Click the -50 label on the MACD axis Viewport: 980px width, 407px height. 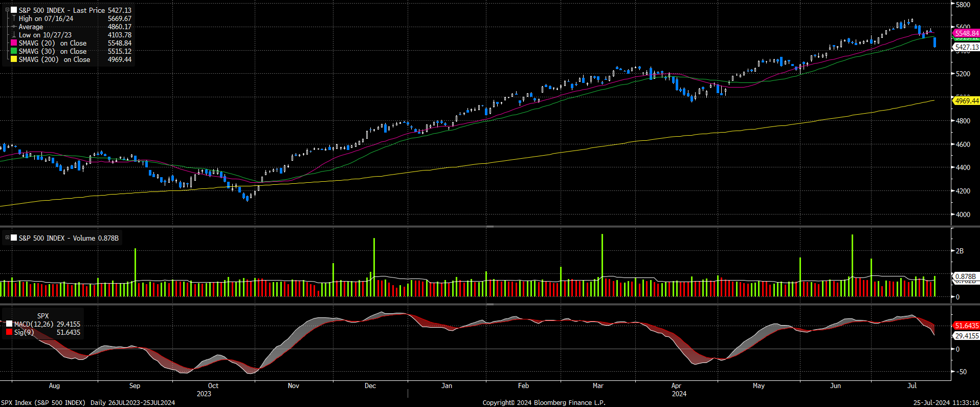(x=961, y=372)
